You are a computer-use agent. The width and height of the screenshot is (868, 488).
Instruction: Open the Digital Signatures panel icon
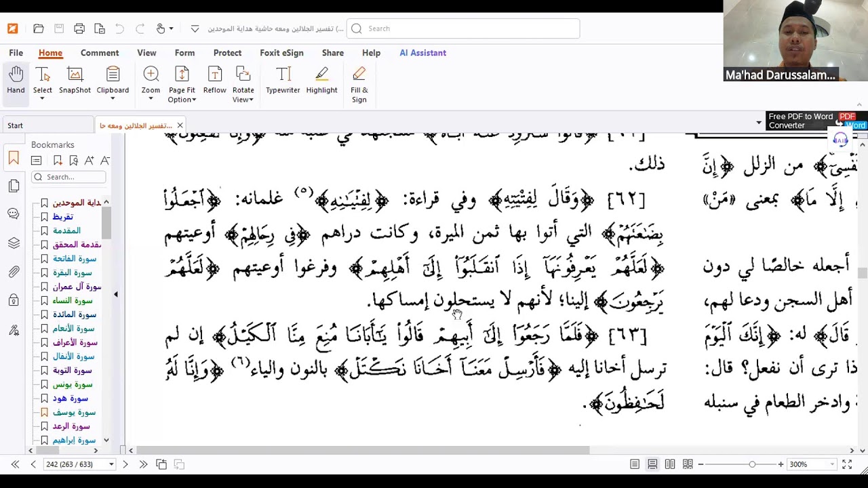coord(14,330)
